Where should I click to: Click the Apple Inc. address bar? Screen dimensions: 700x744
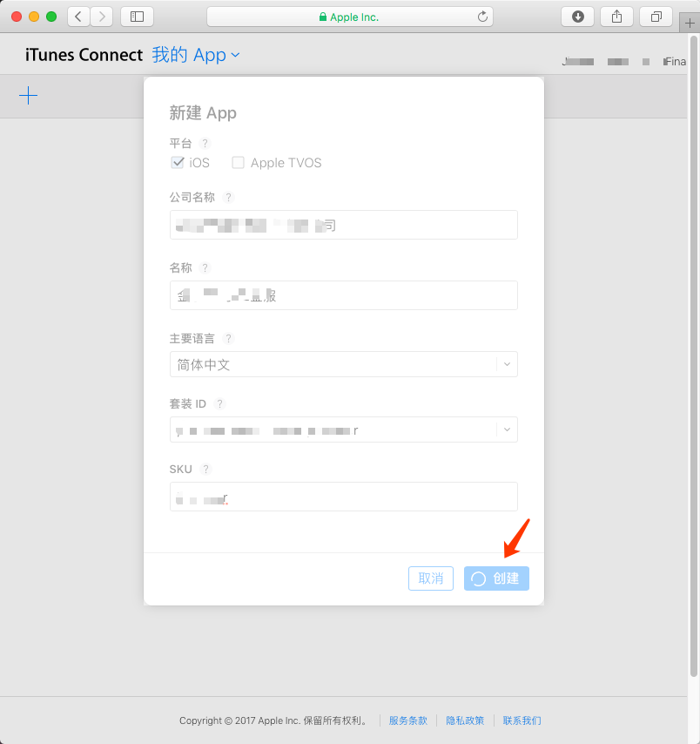pyautogui.click(x=350, y=17)
